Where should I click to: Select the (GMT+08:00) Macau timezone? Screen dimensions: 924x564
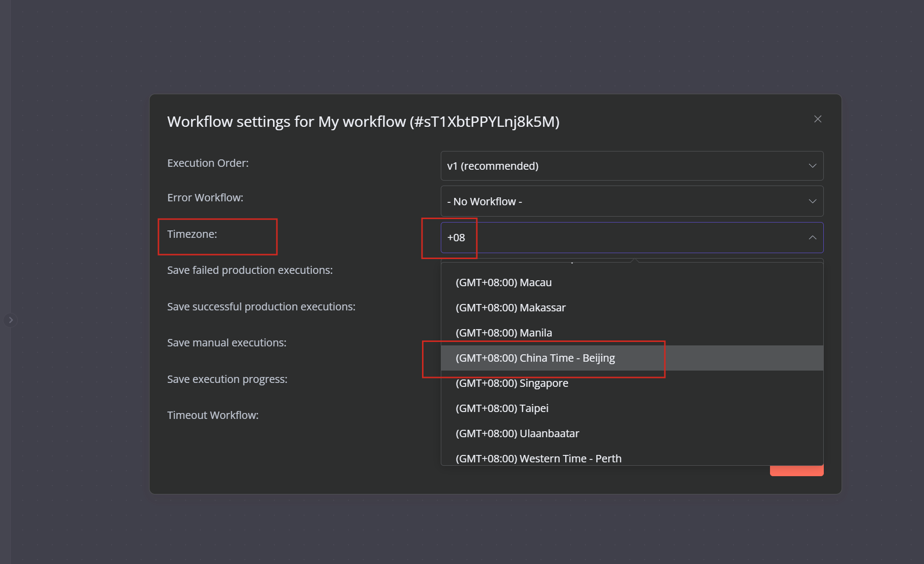click(x=503, y=283)
